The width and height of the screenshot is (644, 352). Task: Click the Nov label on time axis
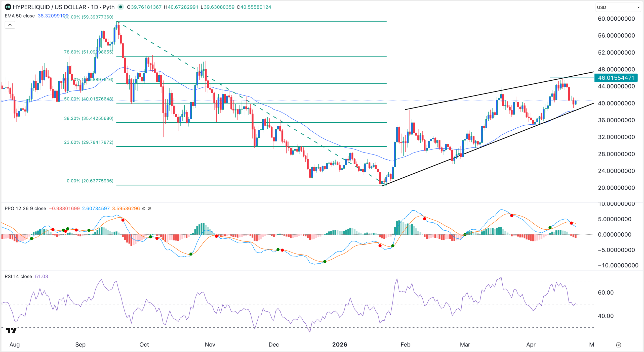(210, 344)
